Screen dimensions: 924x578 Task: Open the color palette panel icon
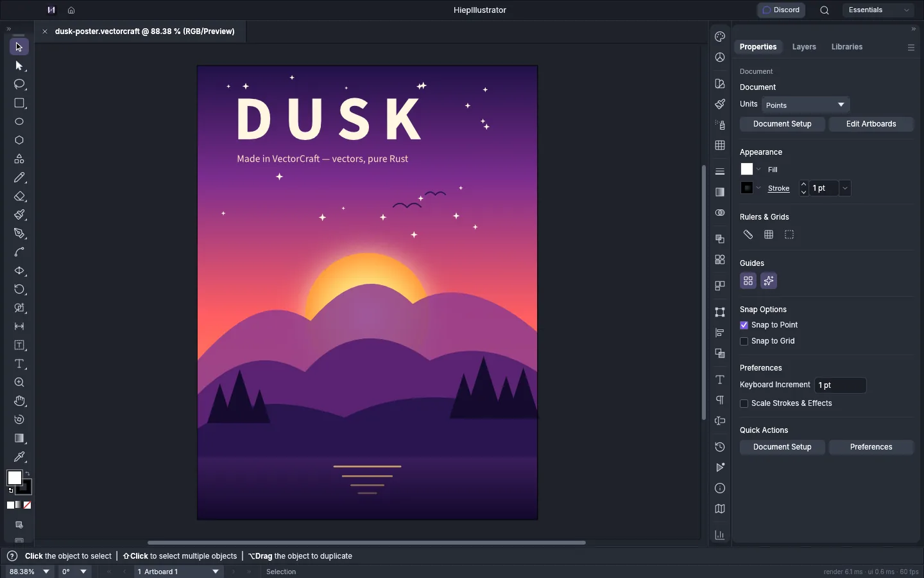point(720,37)
